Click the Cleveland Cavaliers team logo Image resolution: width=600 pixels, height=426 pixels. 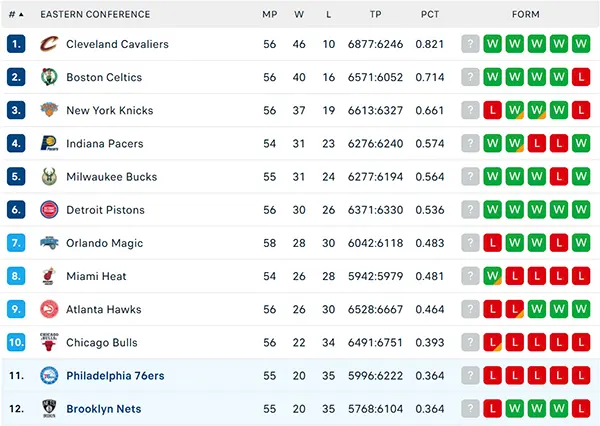tap(49, 44)
